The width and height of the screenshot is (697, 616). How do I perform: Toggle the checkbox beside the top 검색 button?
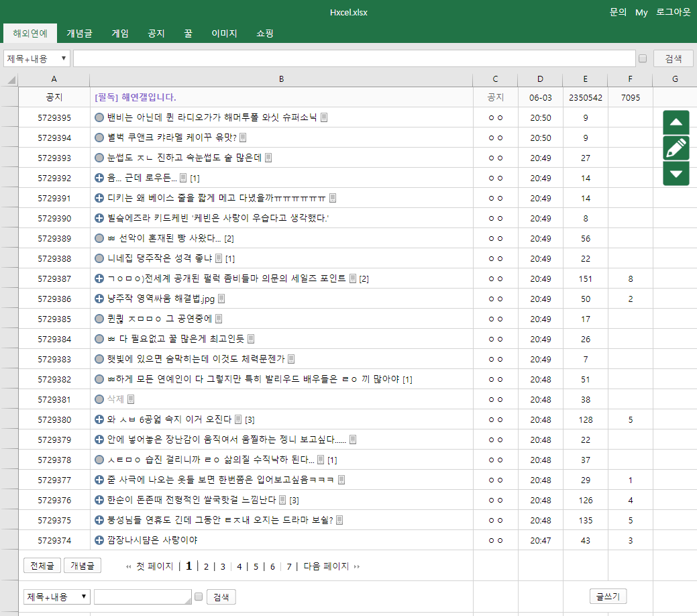pyautogui.click(x=642, y=58)
